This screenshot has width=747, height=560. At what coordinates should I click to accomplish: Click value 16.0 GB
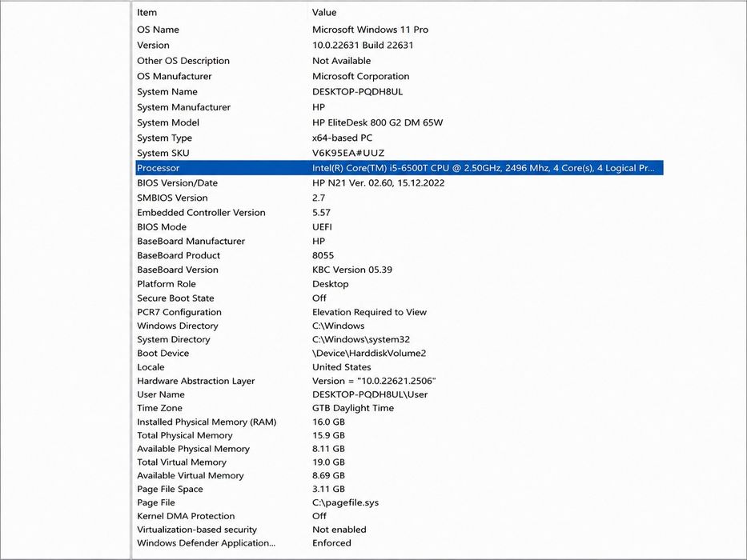pos(328,422)
